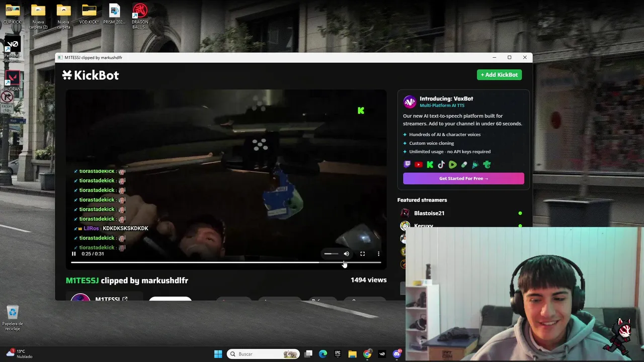The image size is (644, 362).
Task: Open the VOD KICK!! desktop folder
Action: [x=89, y=14]
